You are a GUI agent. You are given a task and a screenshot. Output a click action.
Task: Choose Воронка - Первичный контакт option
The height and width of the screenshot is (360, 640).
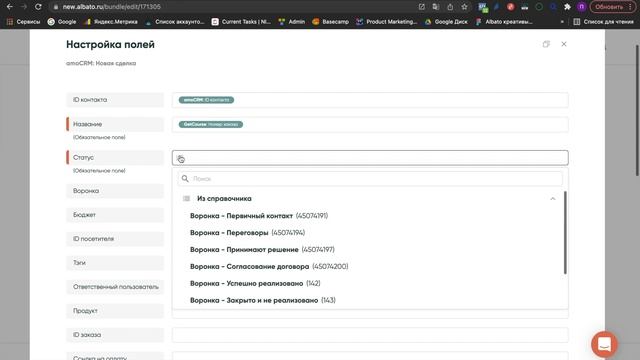pos(259,216)
